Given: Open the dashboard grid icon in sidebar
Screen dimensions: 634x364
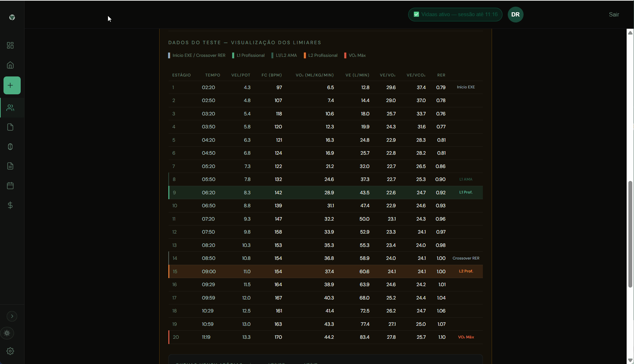Looking at the screenshot, I should click(x=10, y=45).
